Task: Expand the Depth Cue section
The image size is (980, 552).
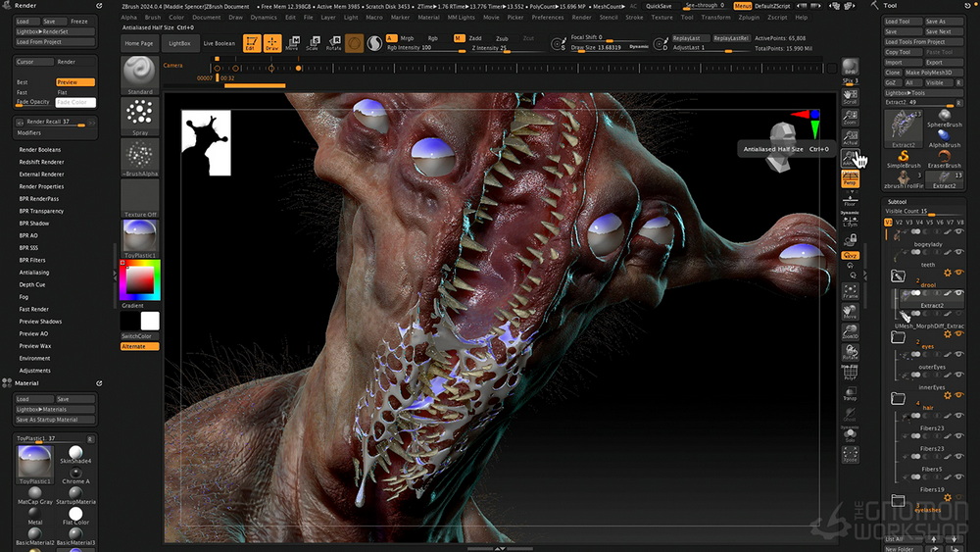Action: (x=32, y=284)
